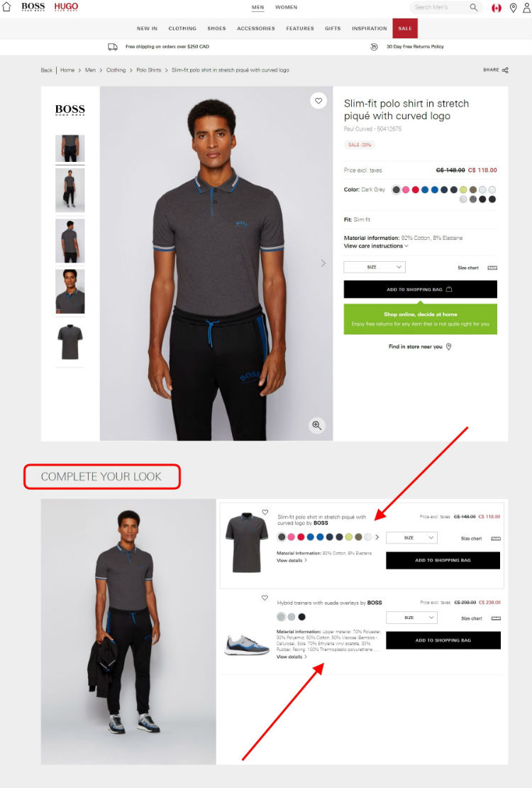Viewport: 532px width, 788px height.
Task: Click the main ADD TO SHOPPING BAG button
Action: pyautogui.click(x=421, y=290)
